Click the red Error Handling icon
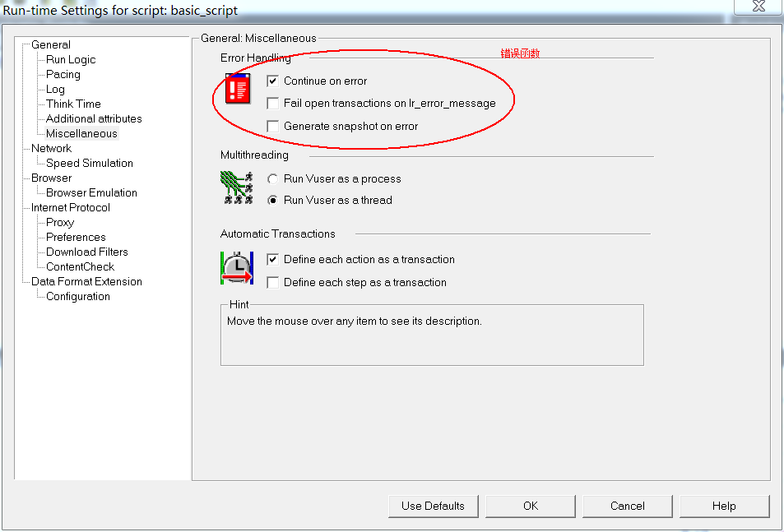 click(x=238, y=89)
